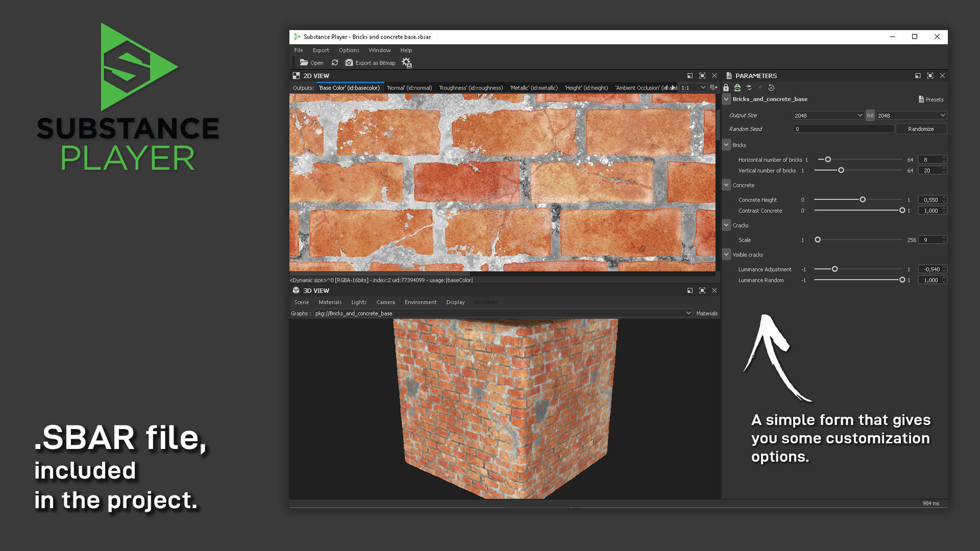Switch to the Environment tab in 3D View
Screen dimensions: 980x551
coord(420,302)
